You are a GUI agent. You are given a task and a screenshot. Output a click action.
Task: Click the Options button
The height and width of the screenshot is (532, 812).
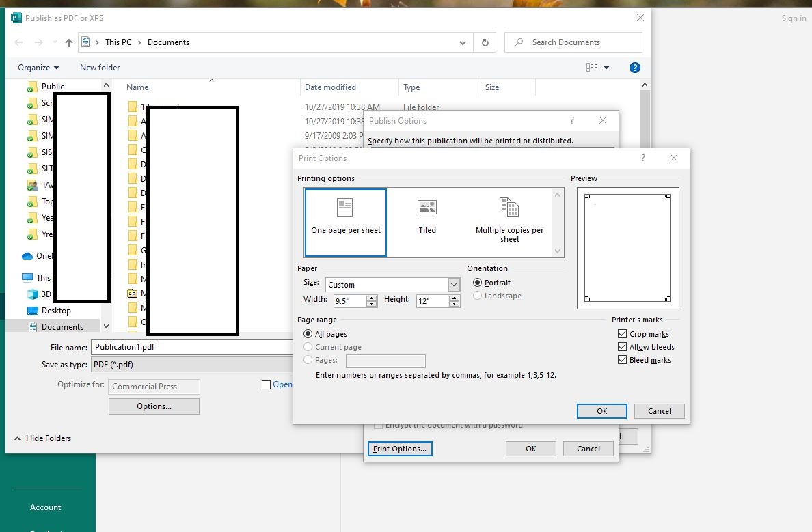click(154, 406)
